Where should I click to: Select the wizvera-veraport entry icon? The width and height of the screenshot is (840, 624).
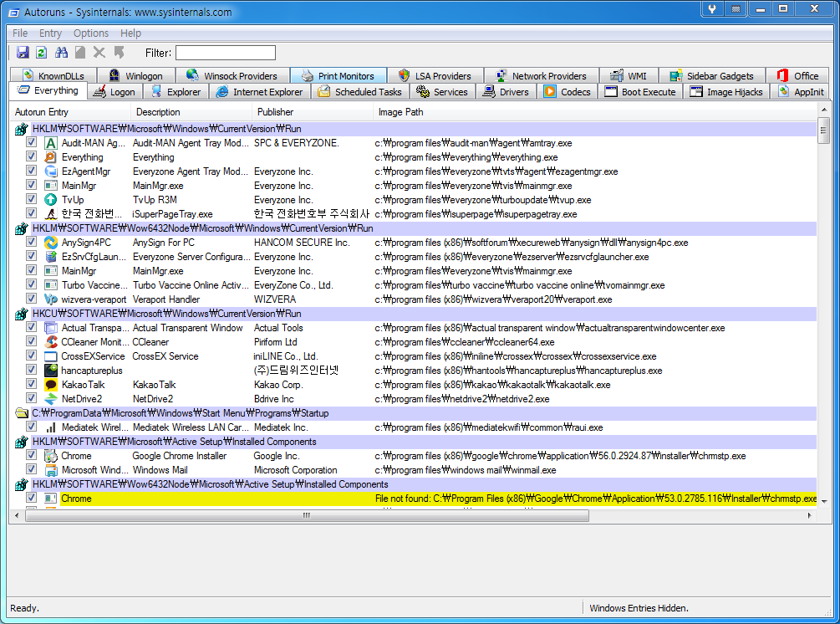pos(50,299)
